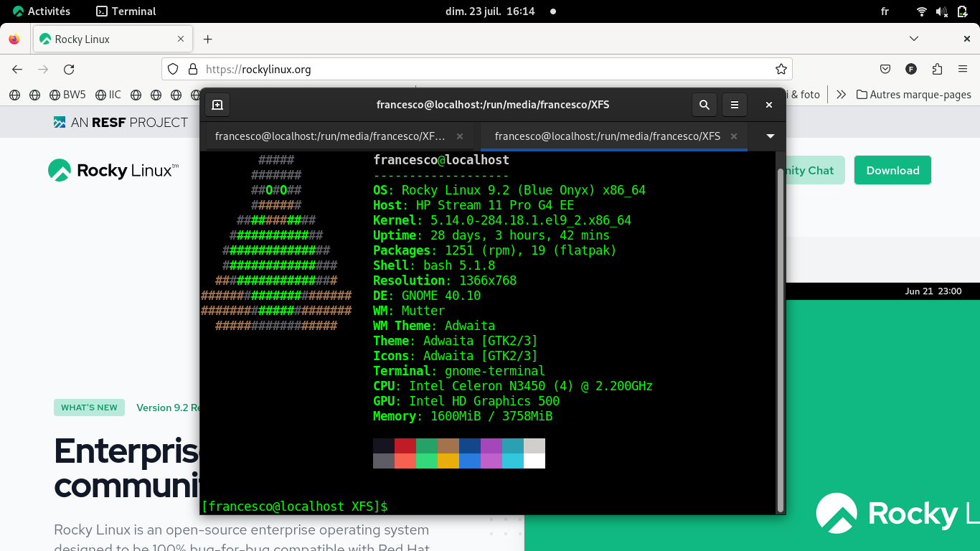Open the terminal hamburger menu

tap(735, 105)
